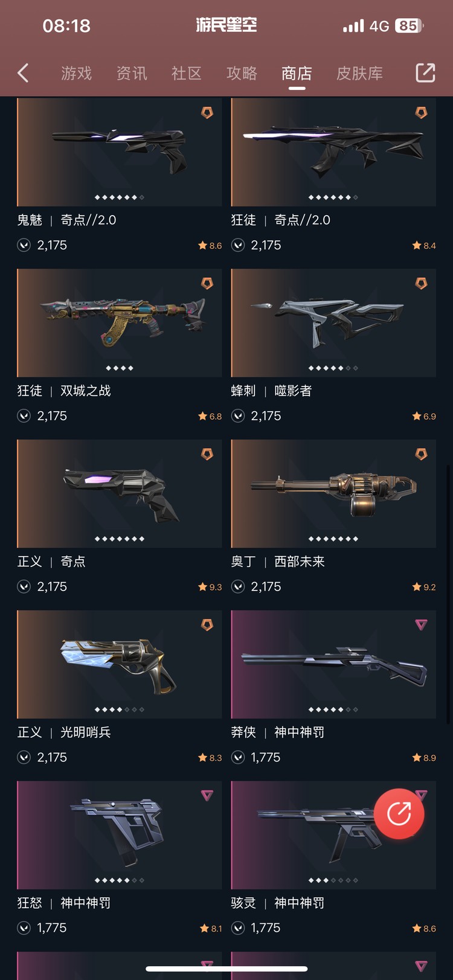Tap the back arrow icon
This screenshot has width=453, height=980.
click(x=23, y=73)
